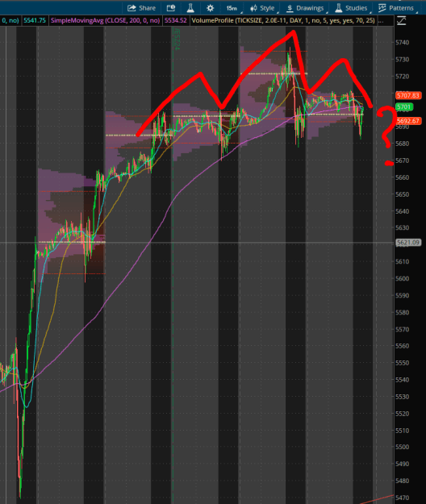Click the 5692.67 red price label
Image resolution: width=426 pixels, height=504 pixels.
[x=408, y=121]
